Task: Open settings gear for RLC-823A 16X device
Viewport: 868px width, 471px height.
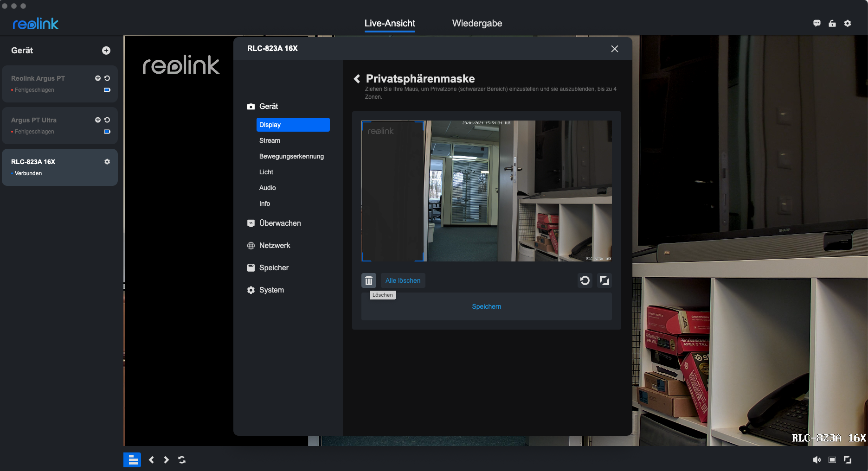Action: pos(107,162)
